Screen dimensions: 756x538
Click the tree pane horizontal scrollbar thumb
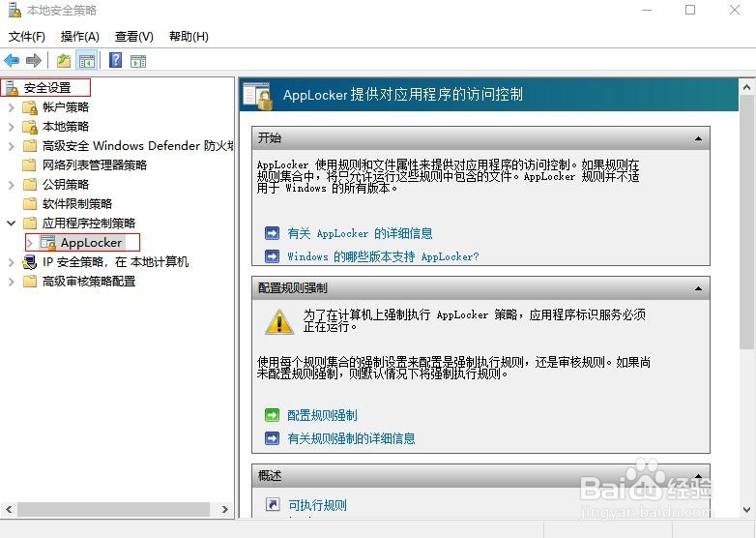[113, 509]
